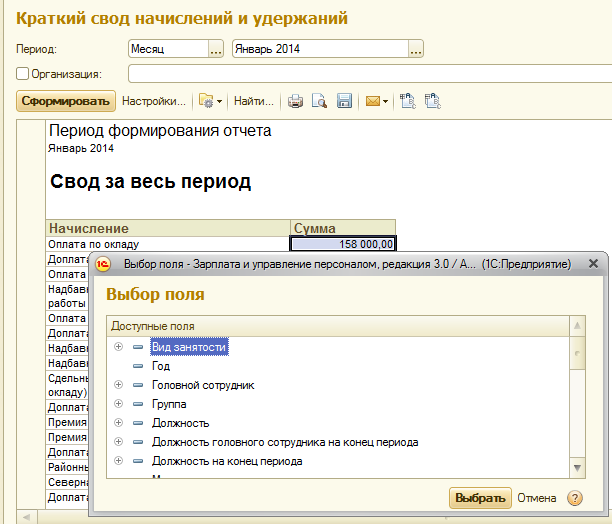Click Отмена to cancel field selection
Screen dimensions: 612x524
537,498
